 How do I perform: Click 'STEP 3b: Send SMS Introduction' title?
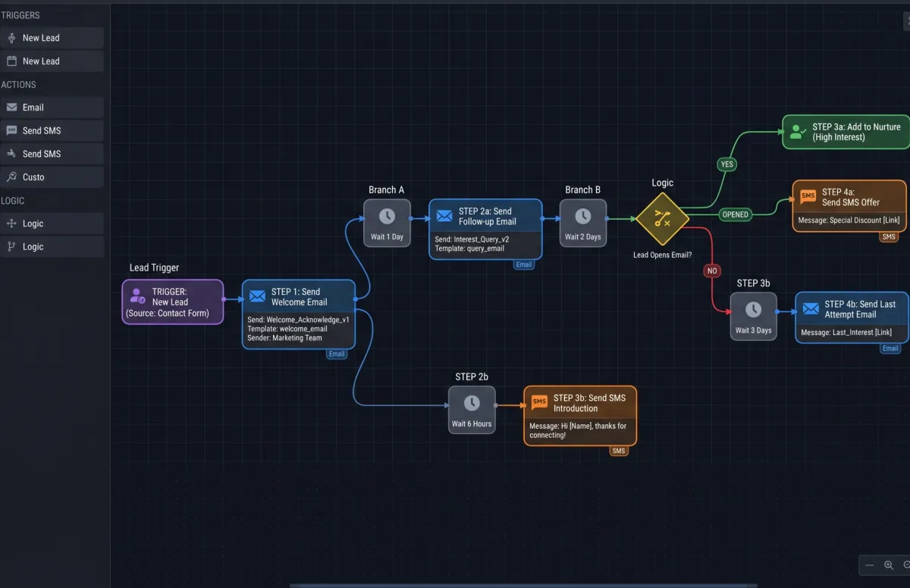589,403
